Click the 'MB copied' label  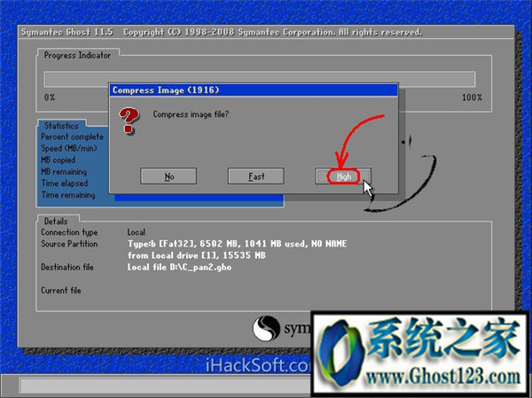(58, 160)
